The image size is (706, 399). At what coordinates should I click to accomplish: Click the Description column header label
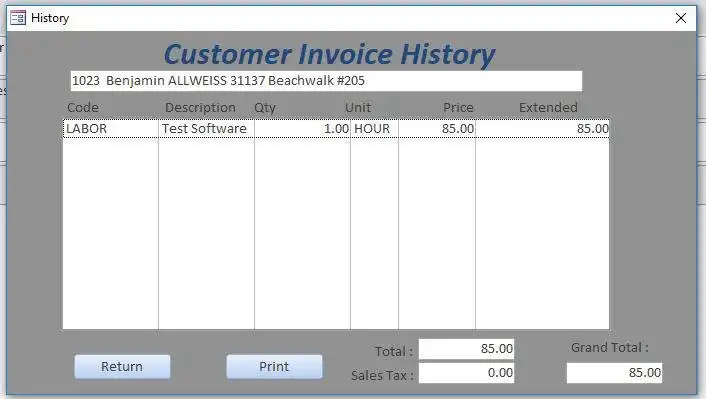point(200,108)
